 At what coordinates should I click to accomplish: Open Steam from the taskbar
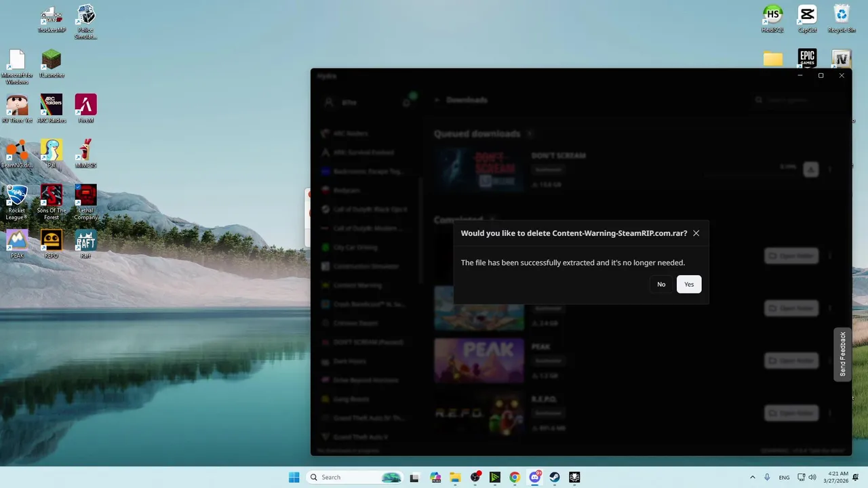point(555,477)
